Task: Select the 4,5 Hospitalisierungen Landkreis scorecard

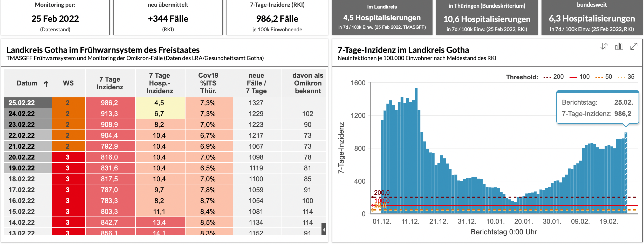Action: (x=382, y=17)
